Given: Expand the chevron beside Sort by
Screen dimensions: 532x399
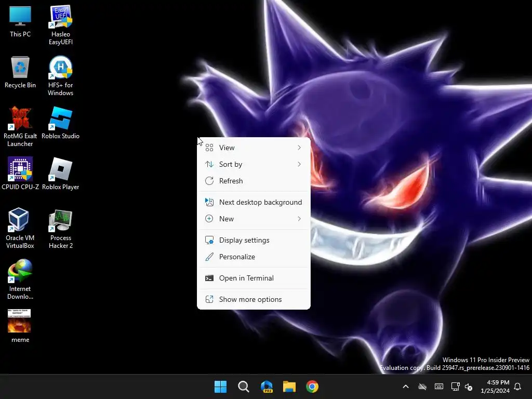Looking at the screenshot, I should point(299,164).
